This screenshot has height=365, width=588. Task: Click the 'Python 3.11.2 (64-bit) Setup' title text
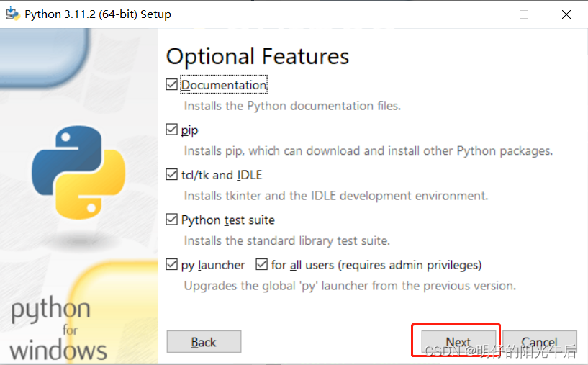(x=98, y=14)
